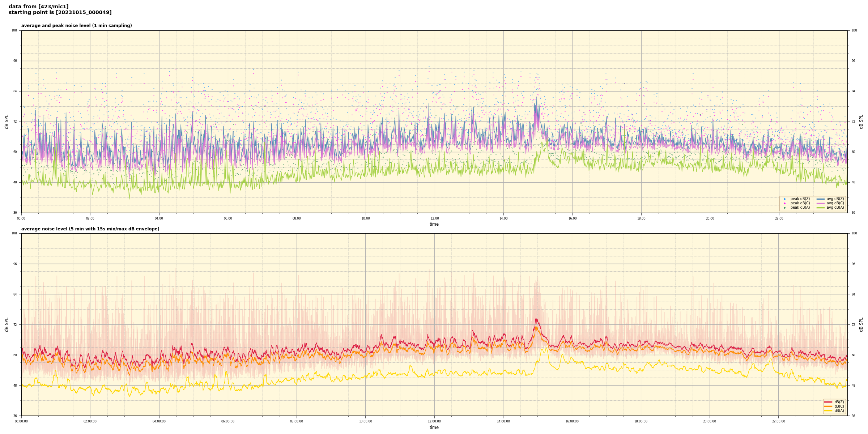This screenshot has width=868, height=434.
Task: Click the top chart 'time' axis label
Action: (434, 224)
